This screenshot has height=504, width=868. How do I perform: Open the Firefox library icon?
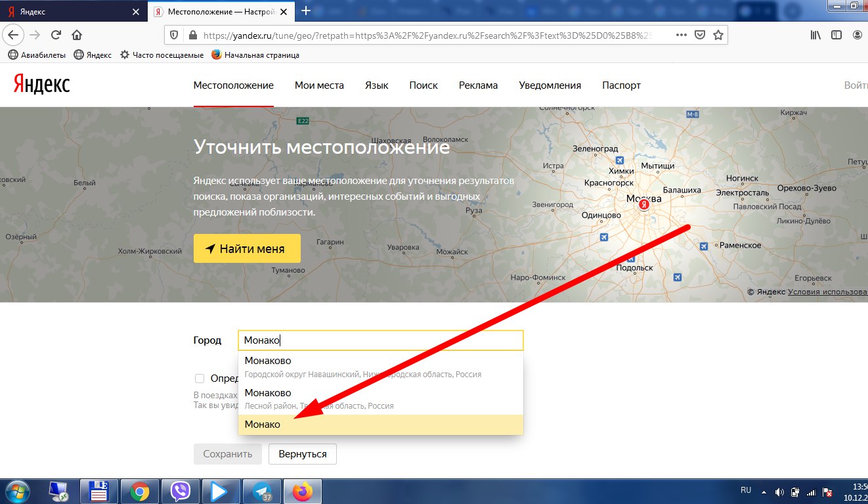(815, 35)
